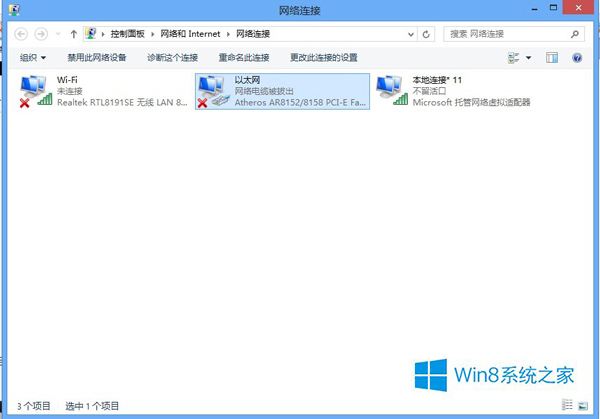Open the 组织 menu
The image size is (600, 419).
pos(33,58)
